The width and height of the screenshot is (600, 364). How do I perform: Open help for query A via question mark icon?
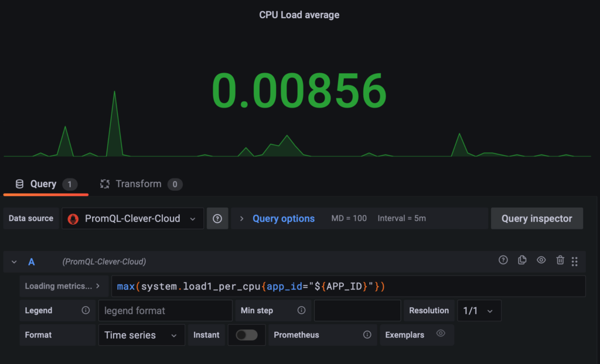coord(503,260)
